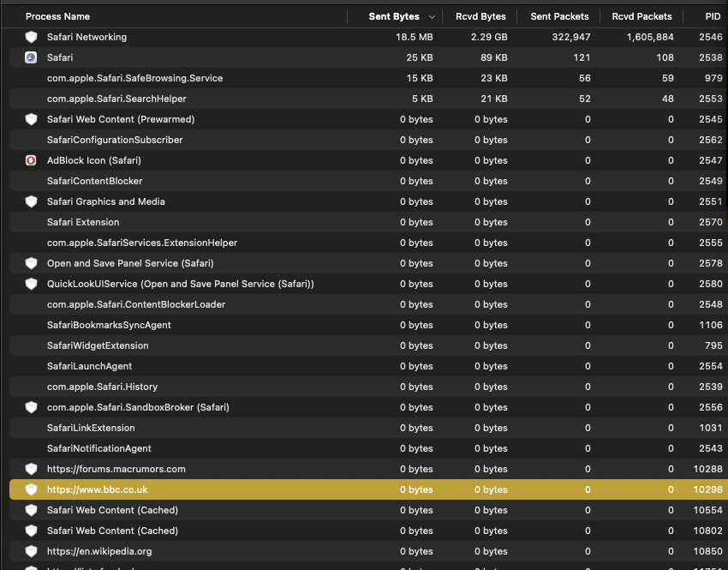Viewport: 728px width, 570px height.
Task: Select SafariWidgetExtension process
Action: tap(98, 345)
